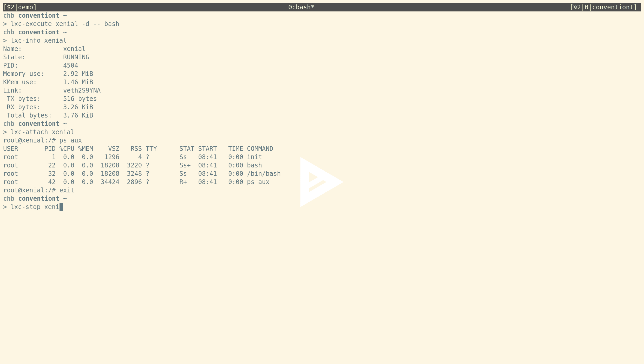The width and height of the screenshot is (644, 364).
Task: Click the Name value xenial
Action: click(74, 49)
